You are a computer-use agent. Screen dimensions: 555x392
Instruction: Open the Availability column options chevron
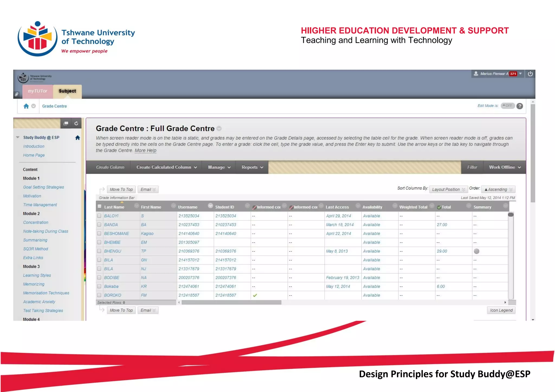click(x=395, y=206)
